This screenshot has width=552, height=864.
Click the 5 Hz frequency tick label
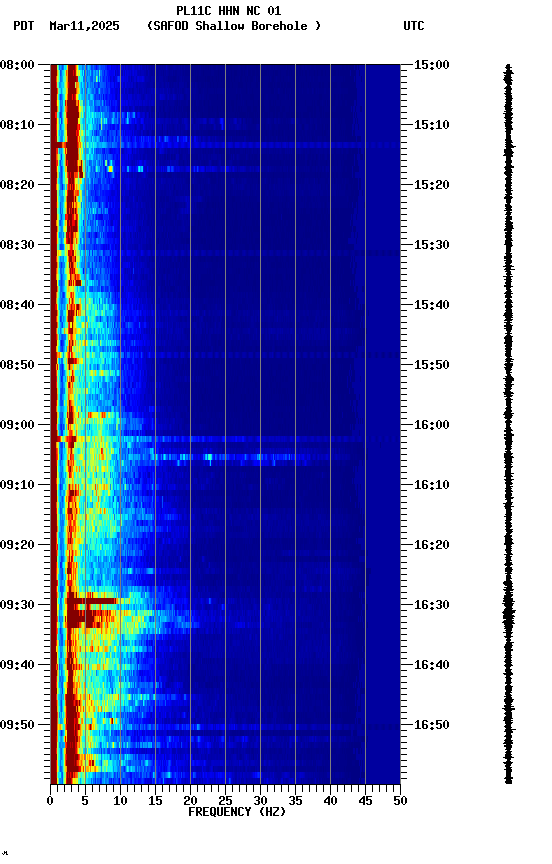click(85, 801)
